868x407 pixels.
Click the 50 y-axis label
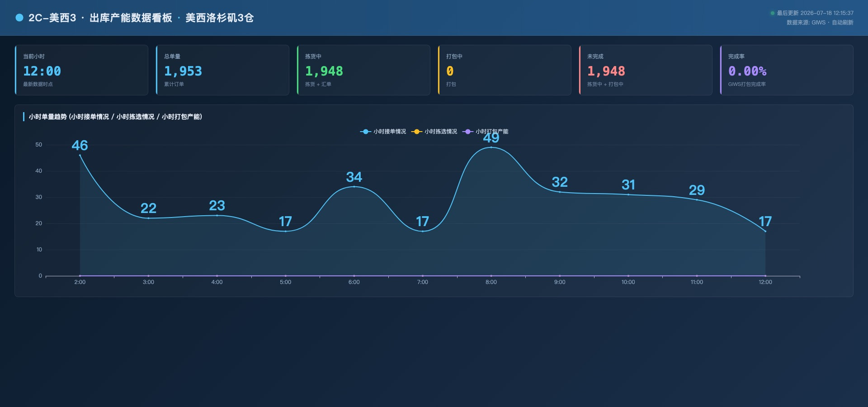[39, 145]
